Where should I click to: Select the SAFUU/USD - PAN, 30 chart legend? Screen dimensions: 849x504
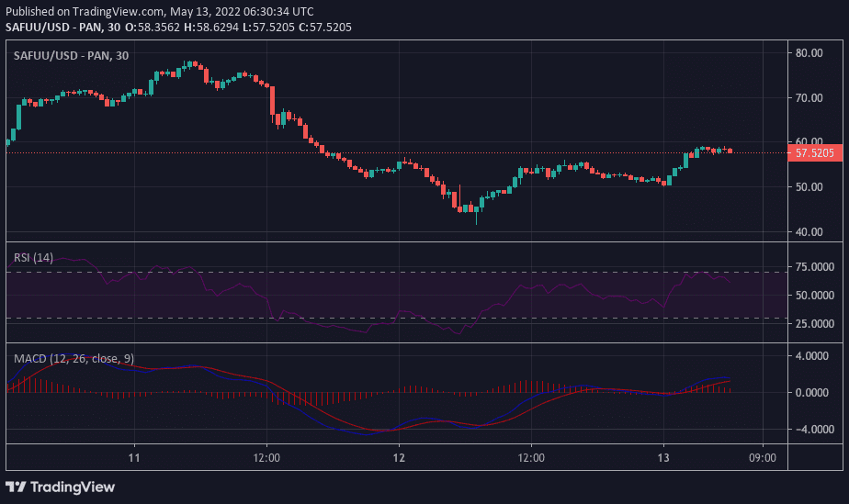tap(71, 56)
